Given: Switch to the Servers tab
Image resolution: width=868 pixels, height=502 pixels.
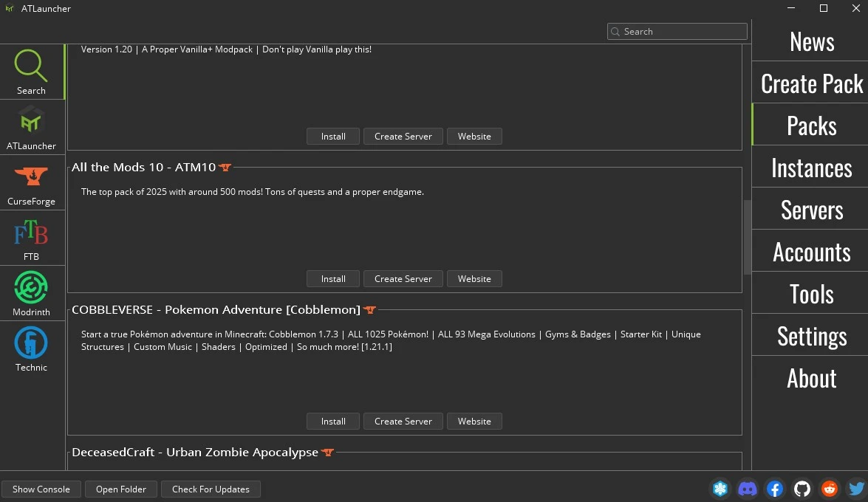Looking at the screenshot, I should tap(812, 210).
